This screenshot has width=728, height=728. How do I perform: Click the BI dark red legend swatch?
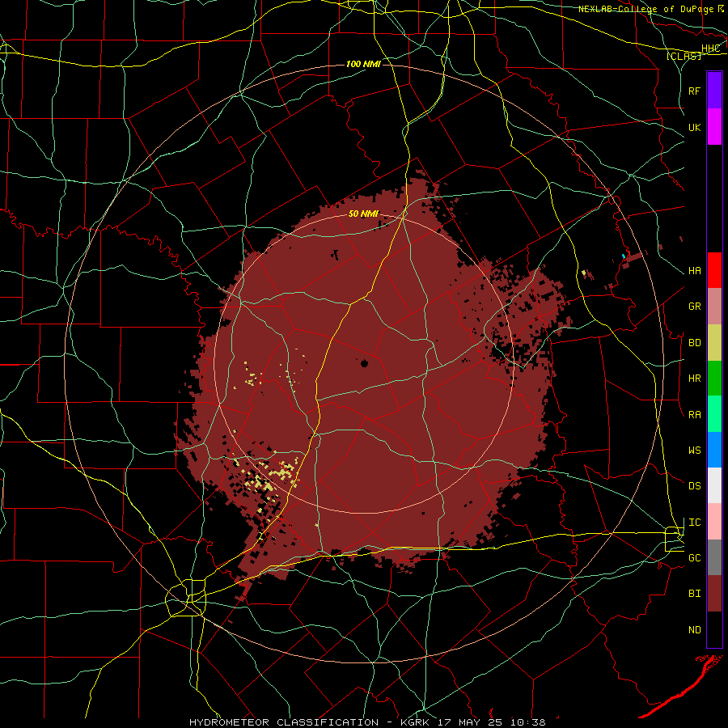pos(714,594)
